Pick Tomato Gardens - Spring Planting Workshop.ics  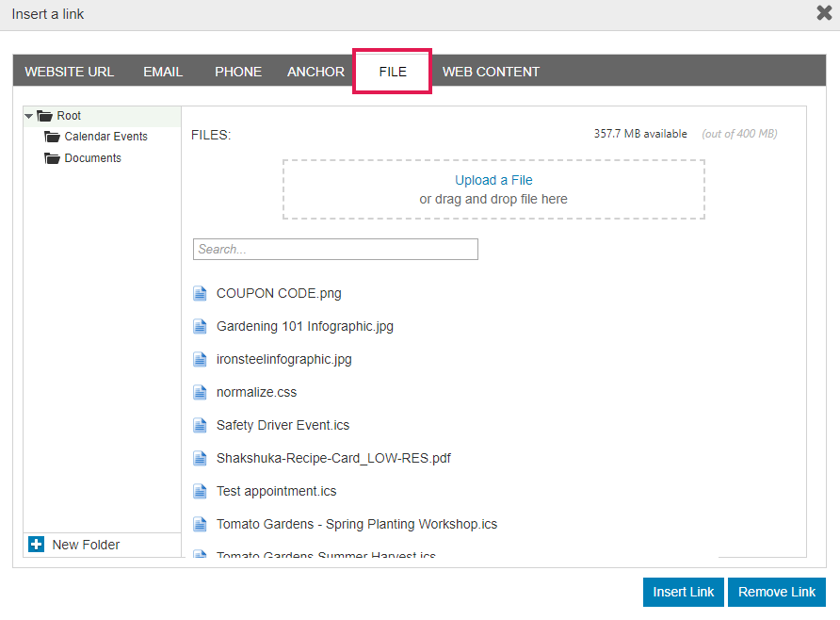click(357, 524)
